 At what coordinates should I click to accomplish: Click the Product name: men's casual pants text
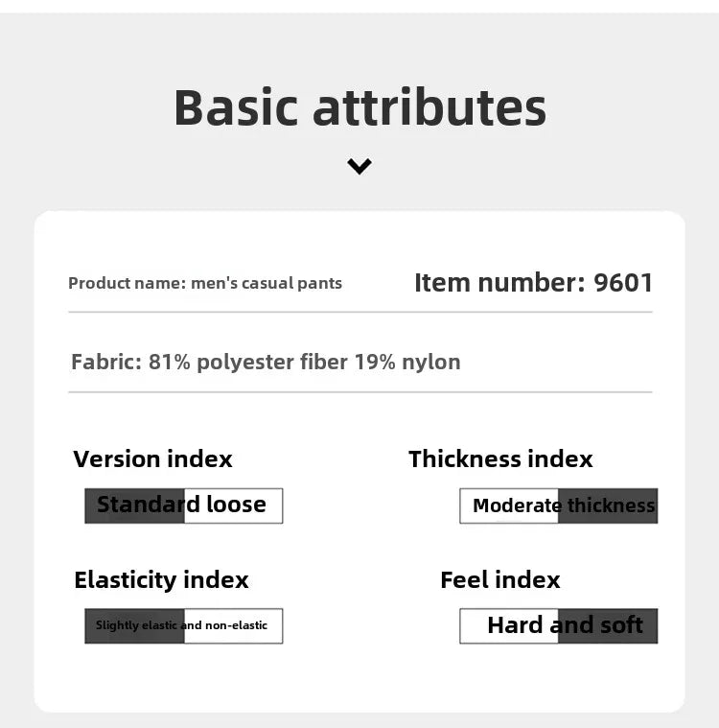[x=205, y=283]
